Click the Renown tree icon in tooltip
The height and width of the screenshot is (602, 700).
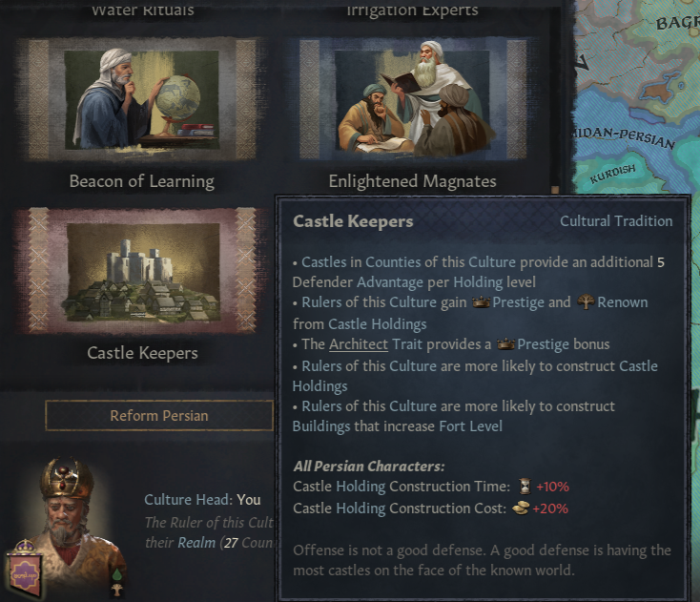tap(586, 302)
